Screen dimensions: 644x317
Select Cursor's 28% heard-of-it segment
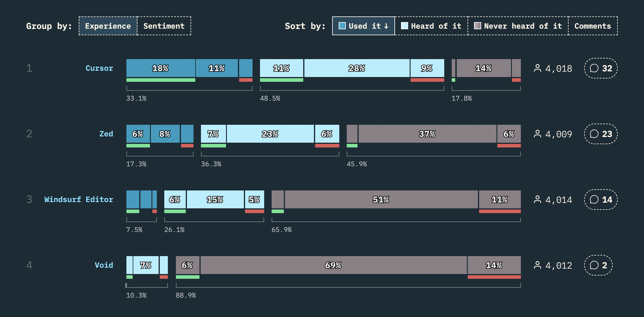pyautogui.click(x=357, y=68)
